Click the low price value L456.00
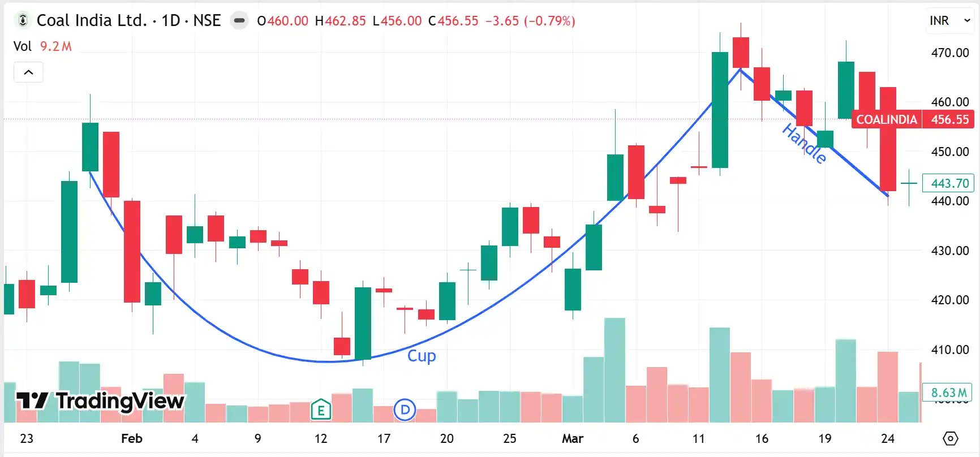980x457 pixels. [x=397, y=21]
